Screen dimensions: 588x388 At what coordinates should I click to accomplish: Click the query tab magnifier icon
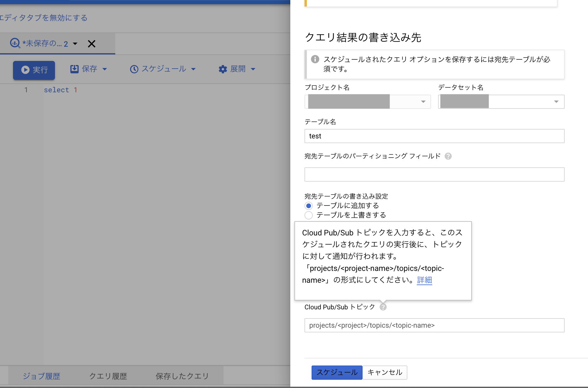[15, 43]
